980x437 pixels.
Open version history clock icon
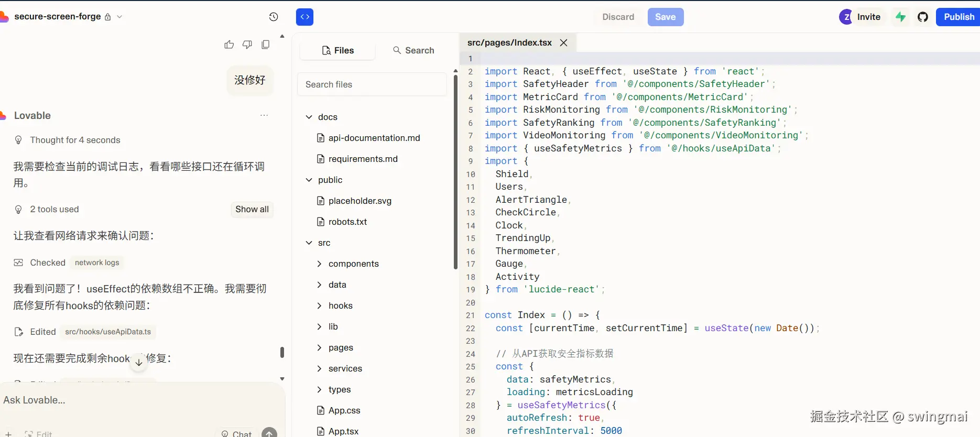coord(274,17)
